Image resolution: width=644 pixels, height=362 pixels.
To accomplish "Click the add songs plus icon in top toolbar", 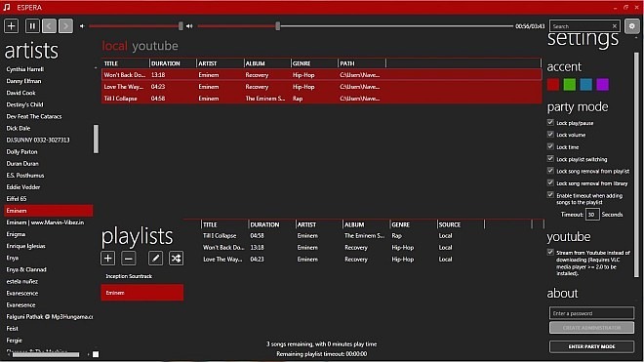I will point(11,26).
